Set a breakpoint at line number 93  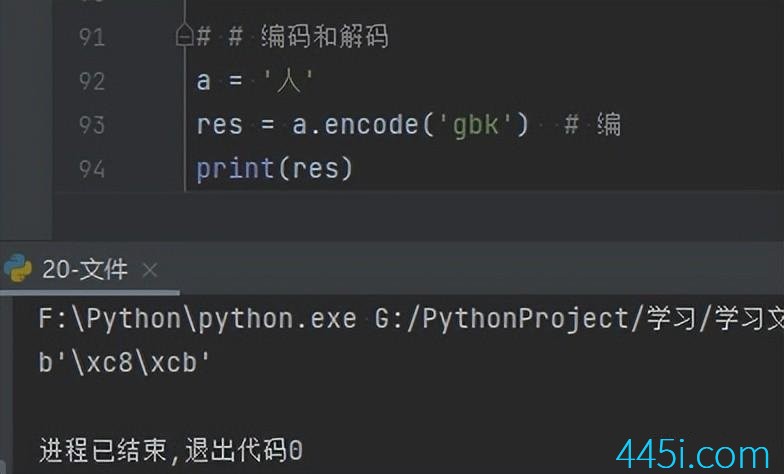(92, 124)
